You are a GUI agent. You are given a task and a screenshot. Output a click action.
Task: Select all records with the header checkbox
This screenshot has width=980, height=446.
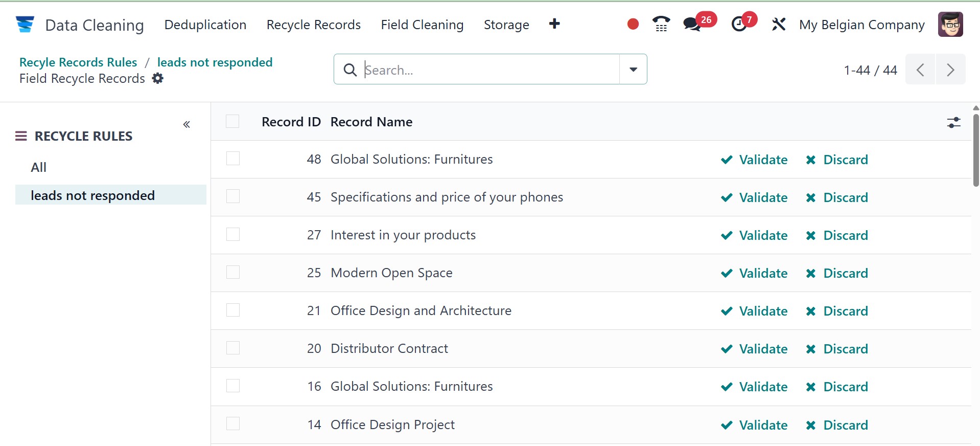click(232, 121)
